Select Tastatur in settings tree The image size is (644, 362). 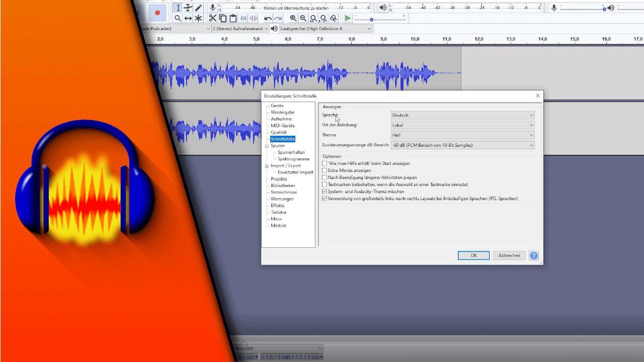(x=279, y=212)
